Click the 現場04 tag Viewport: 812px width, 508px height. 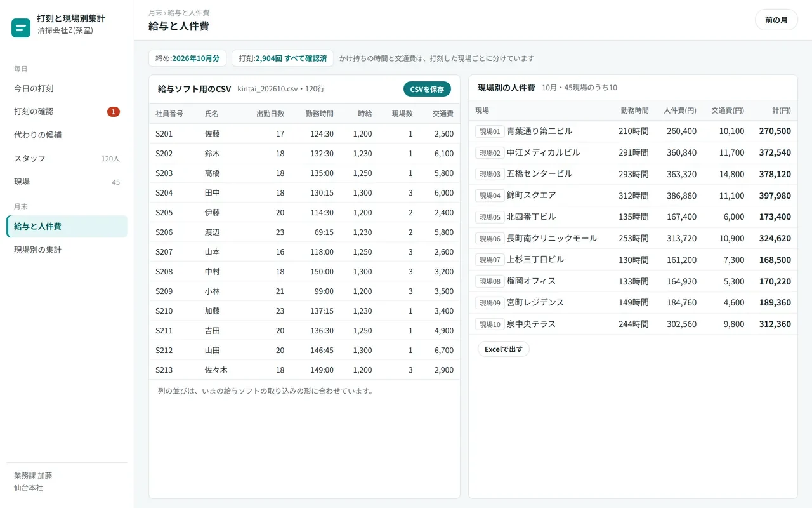[490, 196]
